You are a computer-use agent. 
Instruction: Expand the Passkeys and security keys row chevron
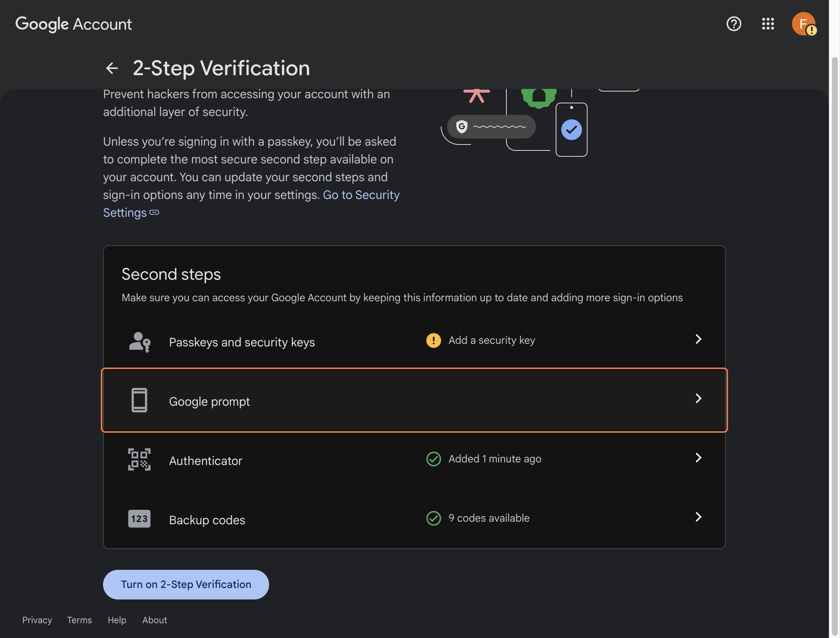[x=698, y=339]
